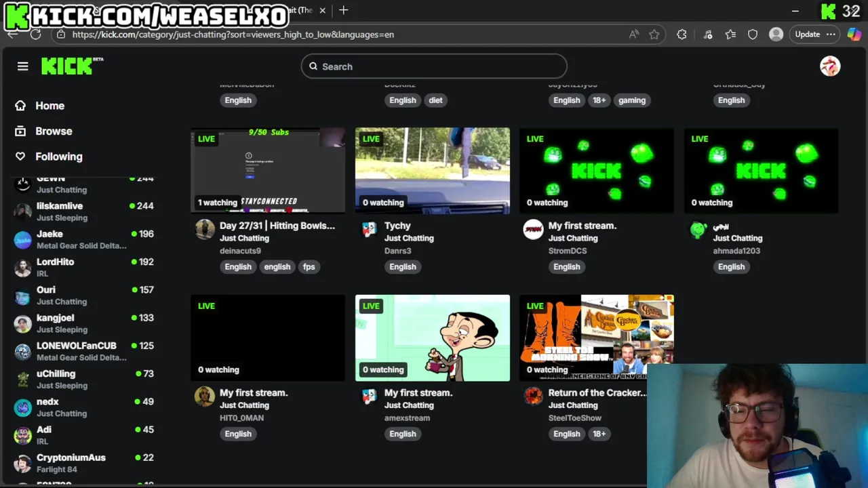Screen dimensions: 868x488
Task: Click the fps tag under deinacuts9
Action: pyautogui.click(x=309, y=267)
